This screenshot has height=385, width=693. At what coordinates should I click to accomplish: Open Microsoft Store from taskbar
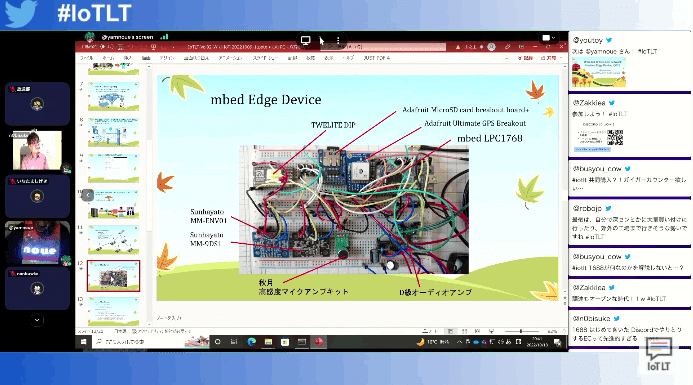[x=285, y=342]
